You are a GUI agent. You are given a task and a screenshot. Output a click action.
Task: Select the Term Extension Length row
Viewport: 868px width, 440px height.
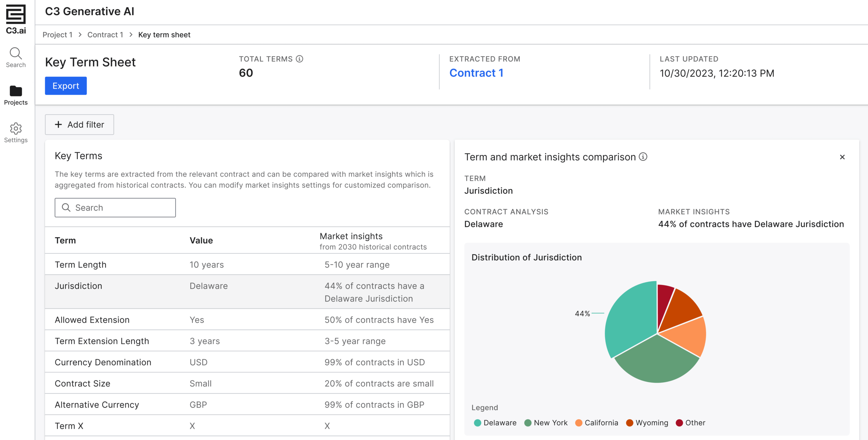tap(247, 341)
